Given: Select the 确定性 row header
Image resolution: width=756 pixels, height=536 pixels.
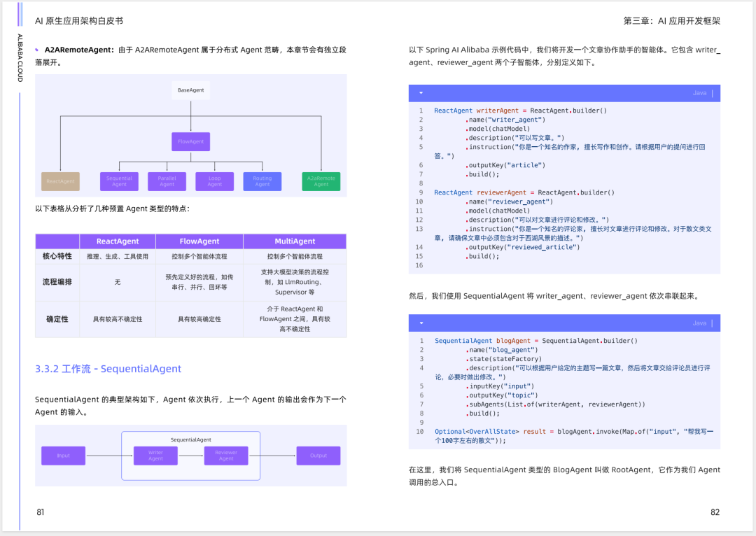Looking at the screenshot, I should click(x=57, y=319).
